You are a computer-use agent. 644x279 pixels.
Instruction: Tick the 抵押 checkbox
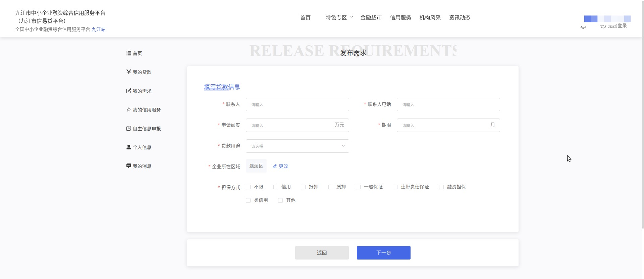pyautogui.click(x=303, y=187)
